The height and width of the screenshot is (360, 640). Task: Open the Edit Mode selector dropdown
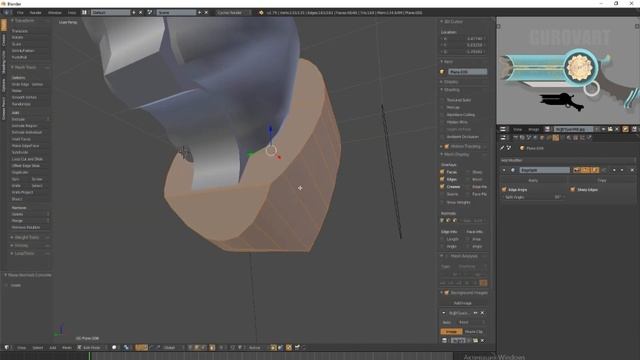point(91,348)
